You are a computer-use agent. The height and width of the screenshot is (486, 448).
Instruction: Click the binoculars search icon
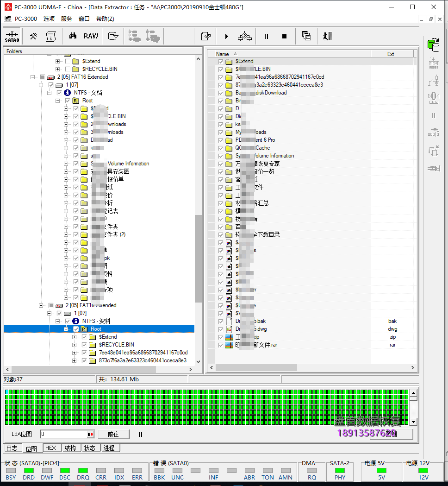pyautogui.click(x=73, y=36)
